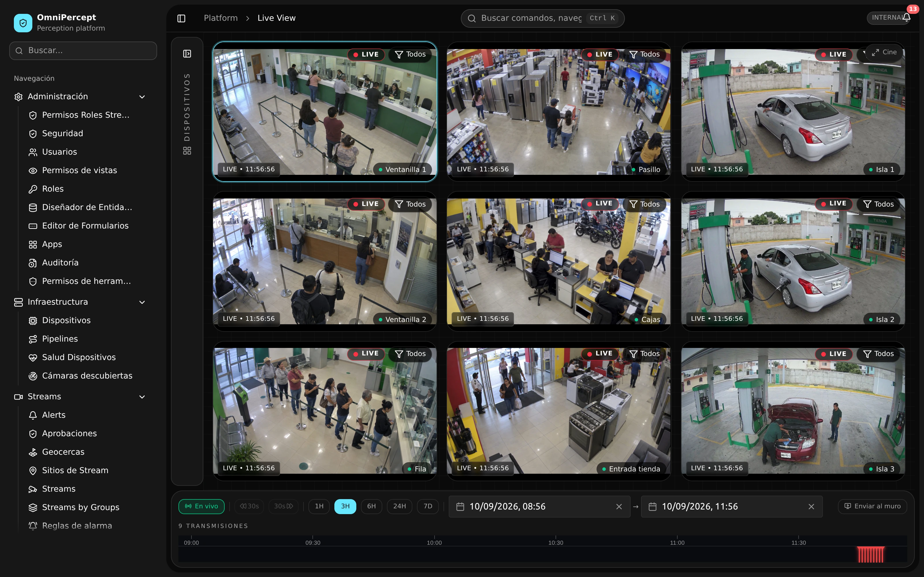This screenshot has width=924, height=577.
Task: Collapse the Infraestructura section
Action: (x=142, y=302)
